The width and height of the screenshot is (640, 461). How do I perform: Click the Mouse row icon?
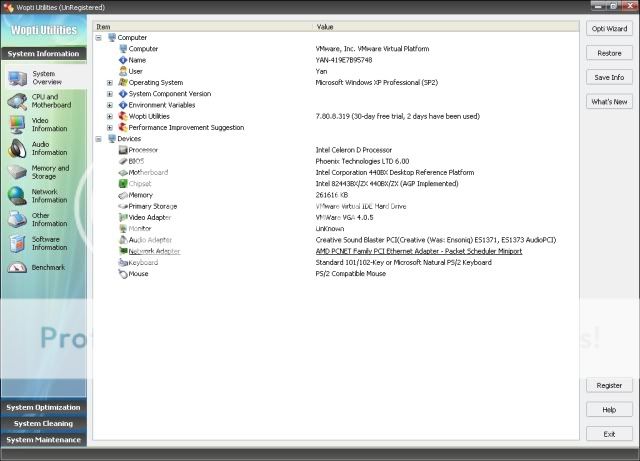pyautogui.click(x=123, y=274)
